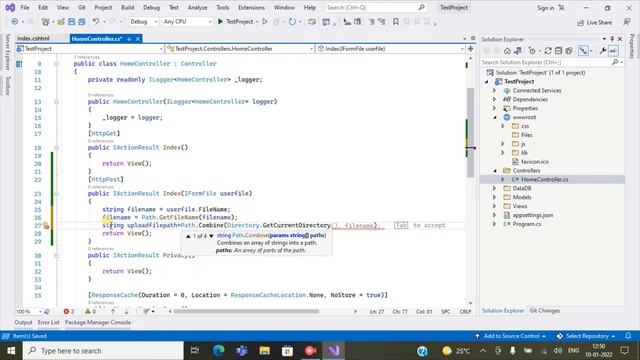Open Properties wrench icon in Solution Explorer

[602, 51]
